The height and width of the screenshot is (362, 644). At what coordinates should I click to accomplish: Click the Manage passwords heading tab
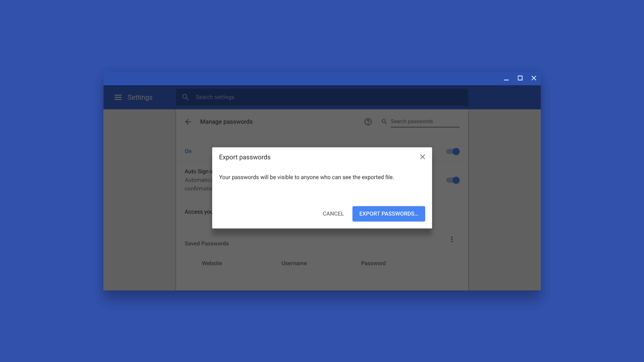coord(226,122)
